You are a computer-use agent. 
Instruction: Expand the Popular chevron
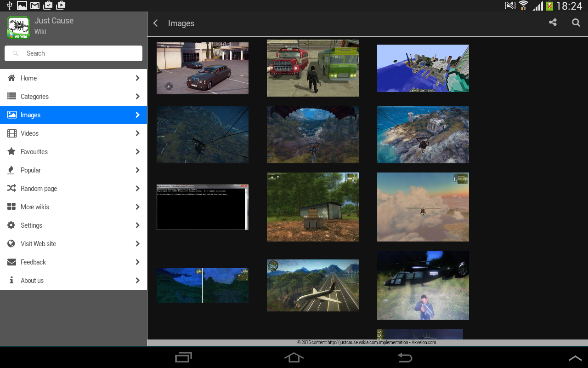[137, 170]
